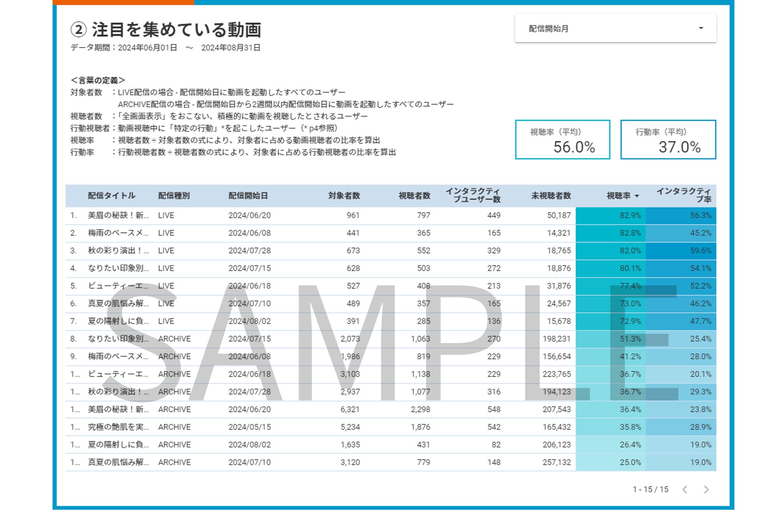Click the 1 - 15 / 15 pagination label
This screenshot has height=532, width=781.
(x=650, y=489)
